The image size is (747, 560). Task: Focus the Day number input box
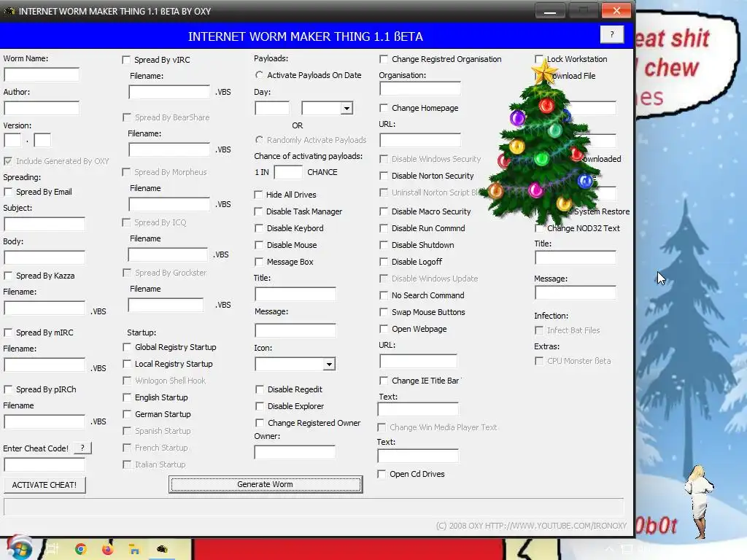click(x=272, y=109)
